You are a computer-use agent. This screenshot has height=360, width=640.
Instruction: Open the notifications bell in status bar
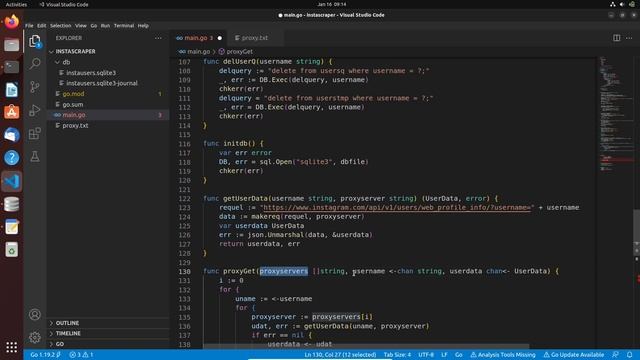tap(629, 355)
